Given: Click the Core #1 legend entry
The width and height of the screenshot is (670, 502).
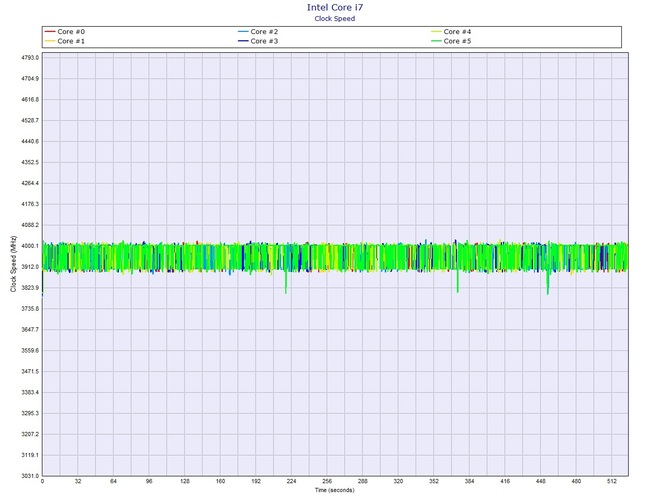Looking at the screenshot, I should click(x=65, y=41).
